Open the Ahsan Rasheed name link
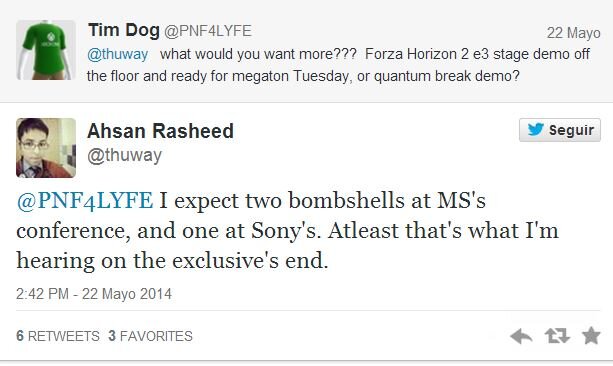Image resolution: width=613 pixels, height=366 pixels. [160, 131]
